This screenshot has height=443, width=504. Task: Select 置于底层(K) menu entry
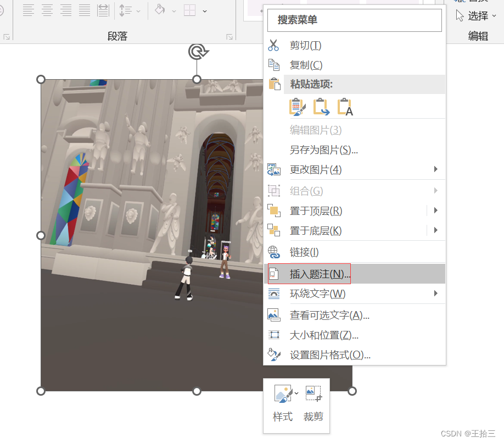[x=355, y=231]
